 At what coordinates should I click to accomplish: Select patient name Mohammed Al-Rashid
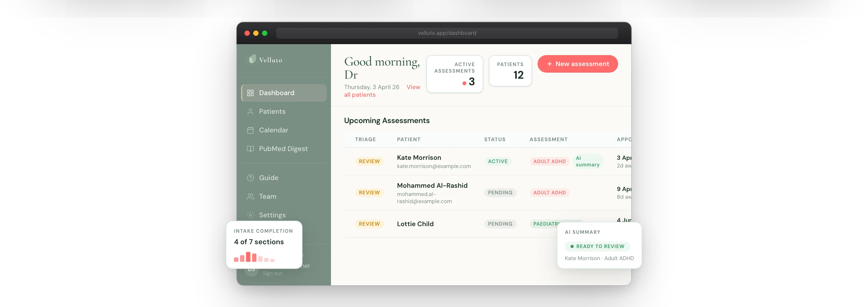pos(432,185)
